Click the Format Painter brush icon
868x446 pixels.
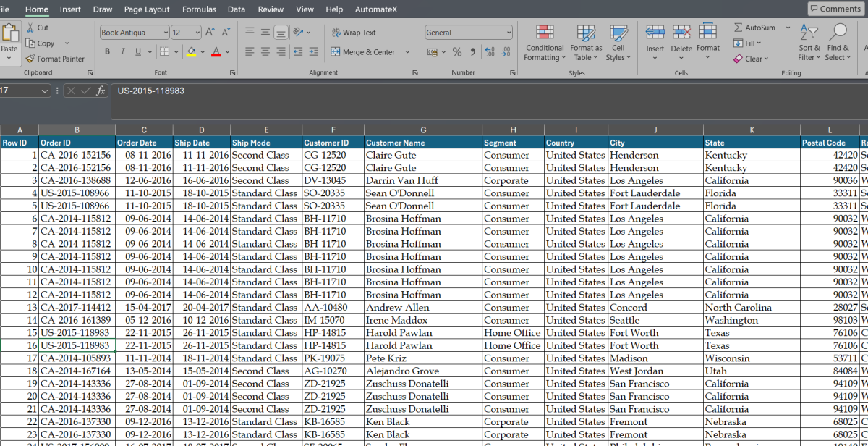(x=30, y=59)
